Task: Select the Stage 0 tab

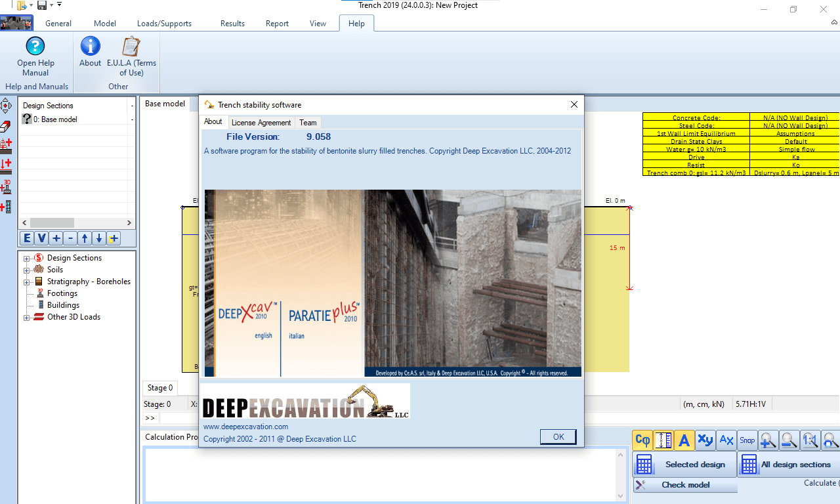Action: coord(160,388)
